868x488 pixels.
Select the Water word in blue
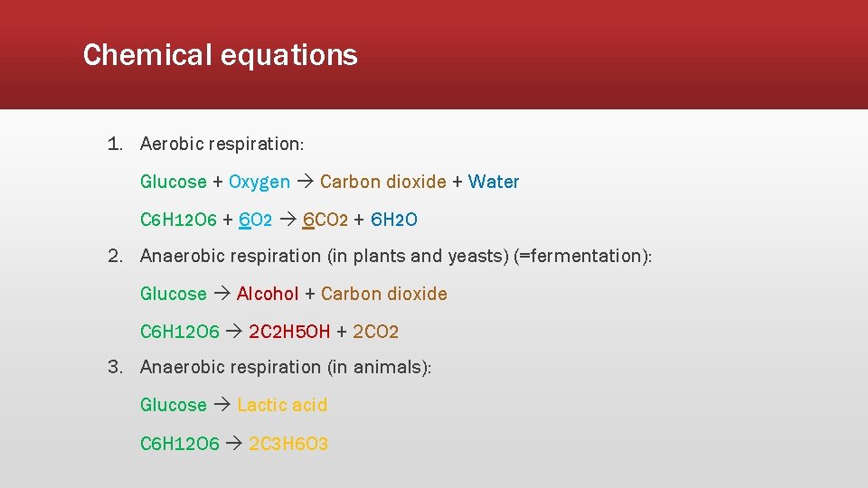click(494, 182)
